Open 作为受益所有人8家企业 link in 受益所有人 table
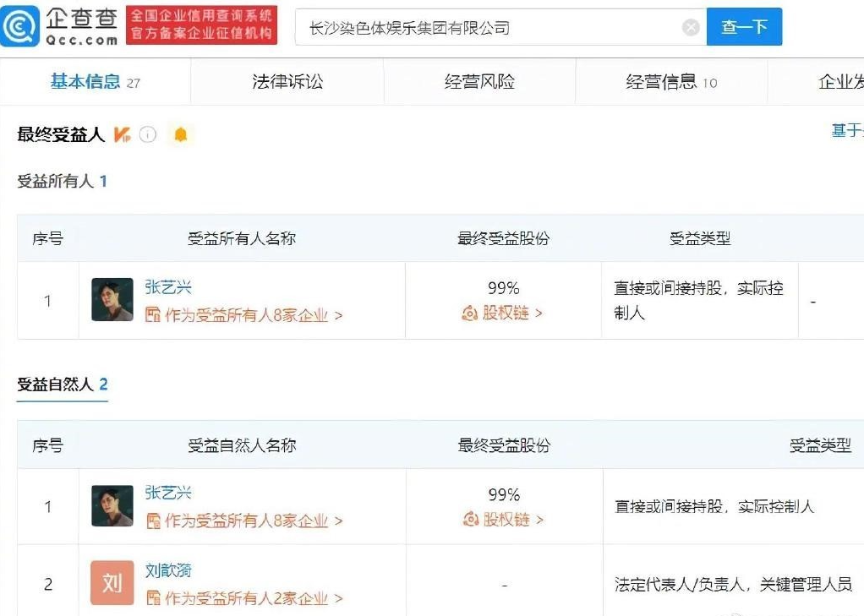The height and width of the screenshot is (616, 864). pos(254,315)
